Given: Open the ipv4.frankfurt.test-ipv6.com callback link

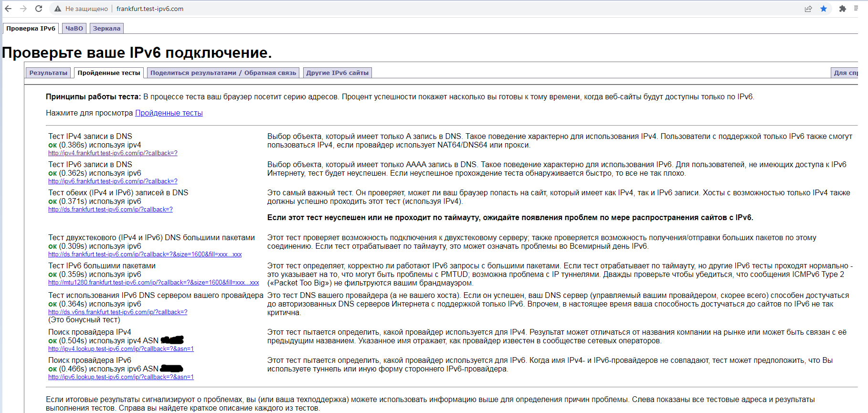Looking at the screenshot, I should click(113, 153).
